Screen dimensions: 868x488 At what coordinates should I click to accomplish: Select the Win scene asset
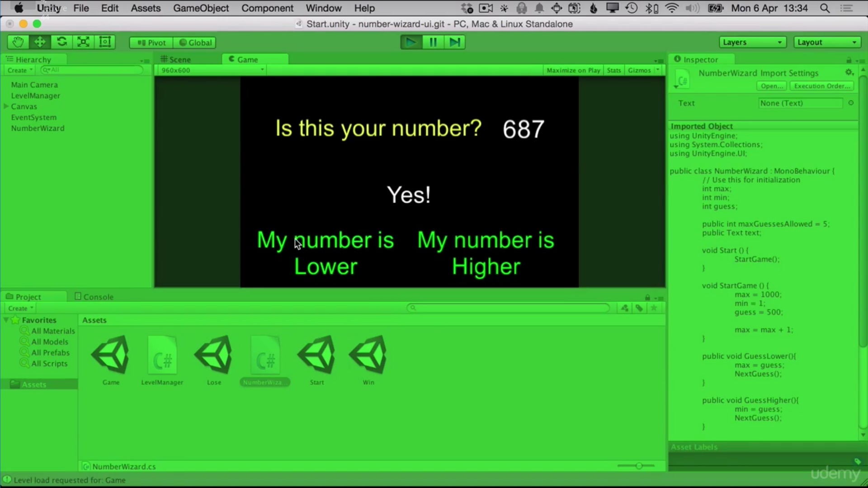click(x=368, y=360)
